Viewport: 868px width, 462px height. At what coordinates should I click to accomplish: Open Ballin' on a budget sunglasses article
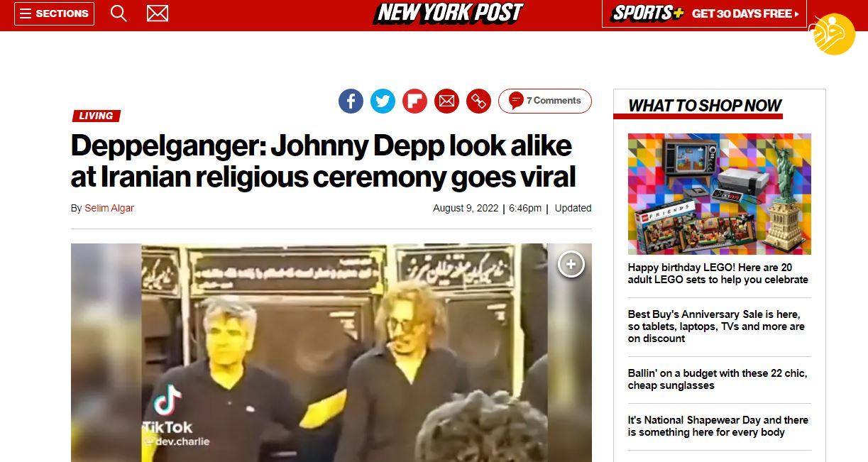[717, 379]
